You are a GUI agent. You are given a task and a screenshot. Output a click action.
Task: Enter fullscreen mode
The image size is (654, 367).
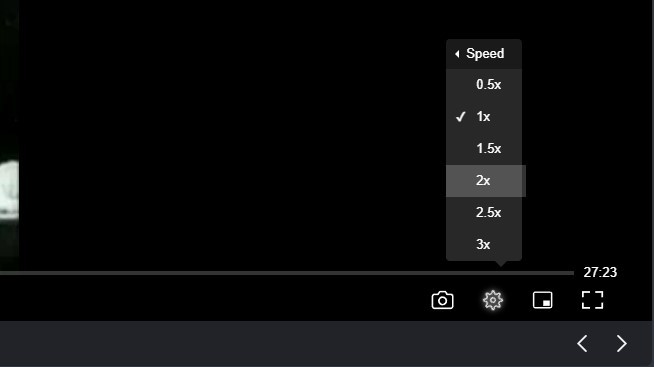pyautogui.click(x=592, y=300)
